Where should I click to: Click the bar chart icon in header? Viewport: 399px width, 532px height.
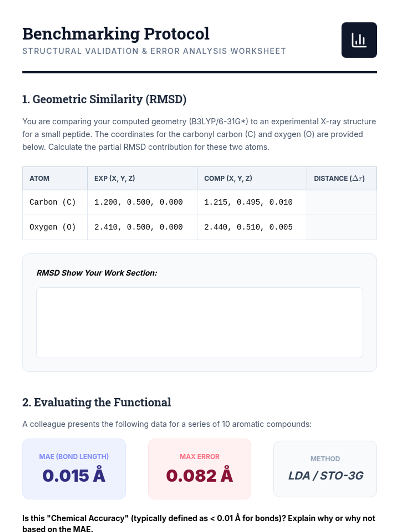(359, 40)
